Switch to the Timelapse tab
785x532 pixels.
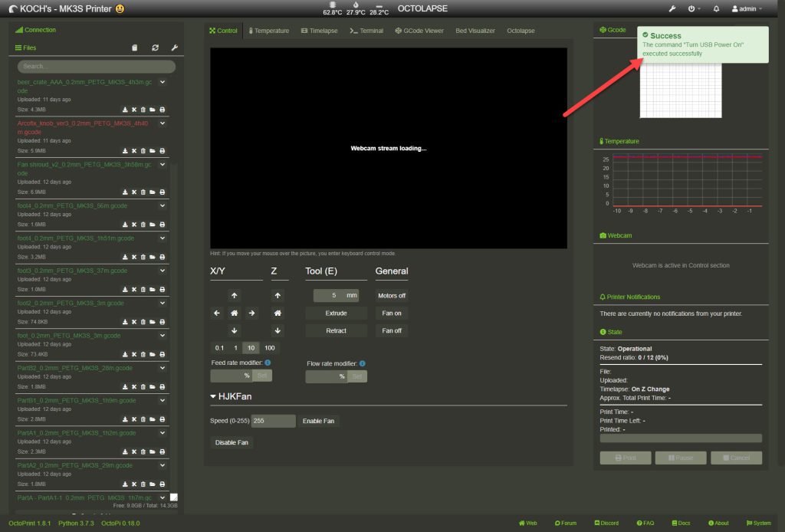(320, 31)
